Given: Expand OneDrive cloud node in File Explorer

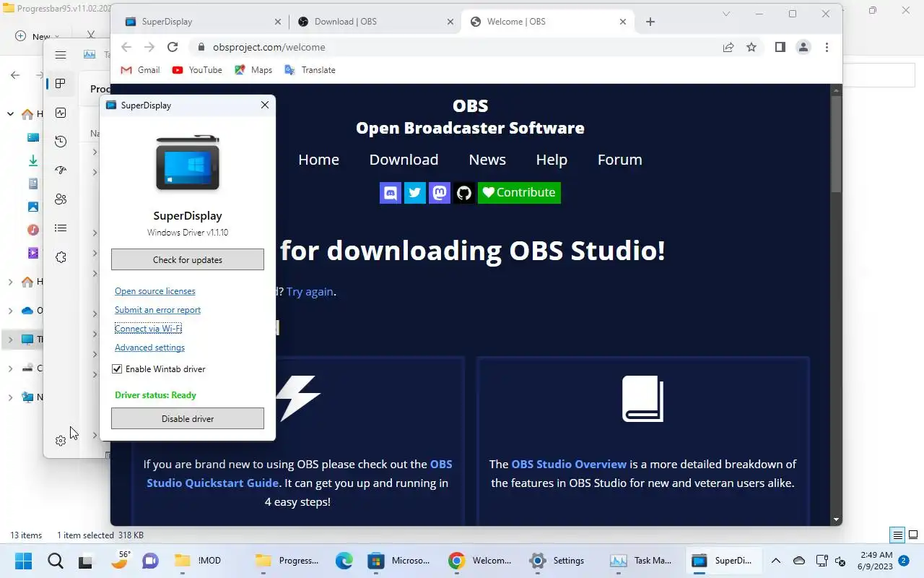Looking at the screenshot, I should tap(11, 311).
